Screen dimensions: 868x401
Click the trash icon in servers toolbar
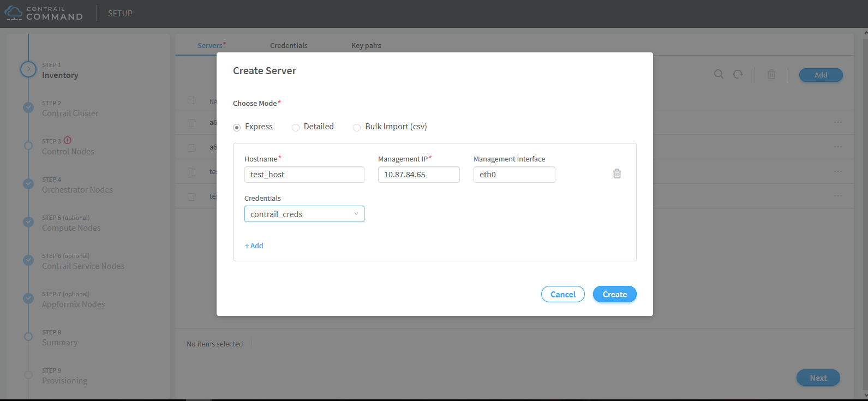[x=771, y=74]
